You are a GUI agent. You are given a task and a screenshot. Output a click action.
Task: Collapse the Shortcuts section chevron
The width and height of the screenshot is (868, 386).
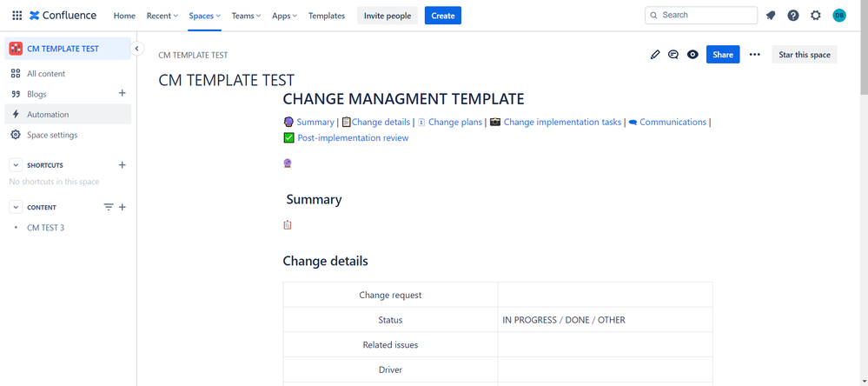[x=16, y=165]
